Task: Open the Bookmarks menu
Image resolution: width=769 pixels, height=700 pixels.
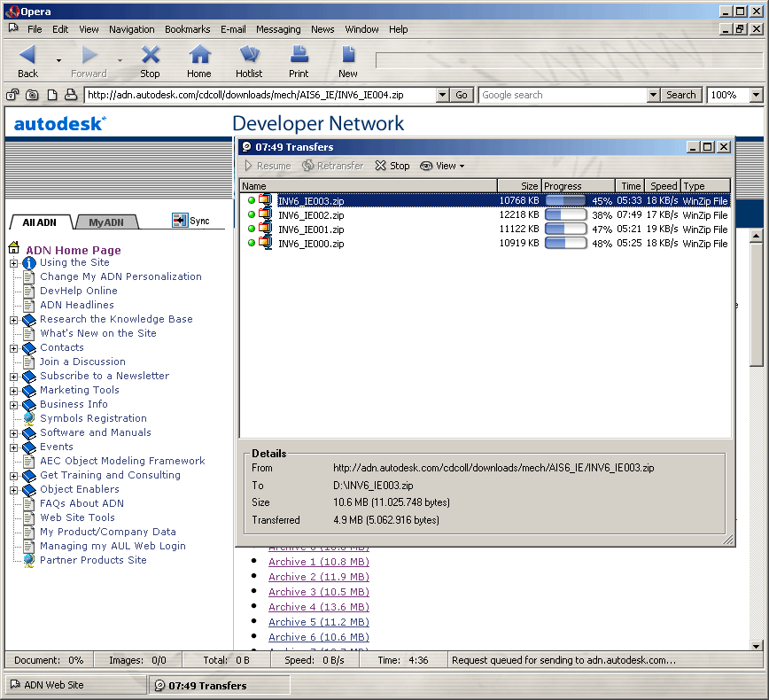Action: point(188,29)
